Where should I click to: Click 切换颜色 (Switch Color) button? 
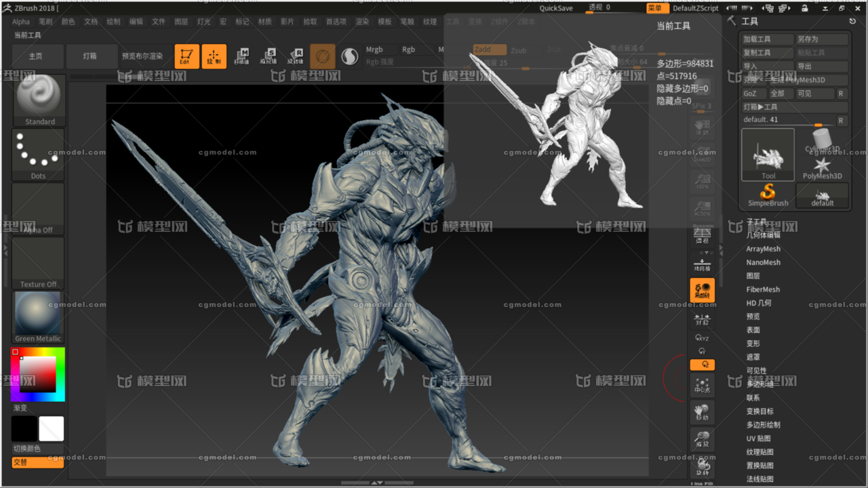[x=37, y=449]
